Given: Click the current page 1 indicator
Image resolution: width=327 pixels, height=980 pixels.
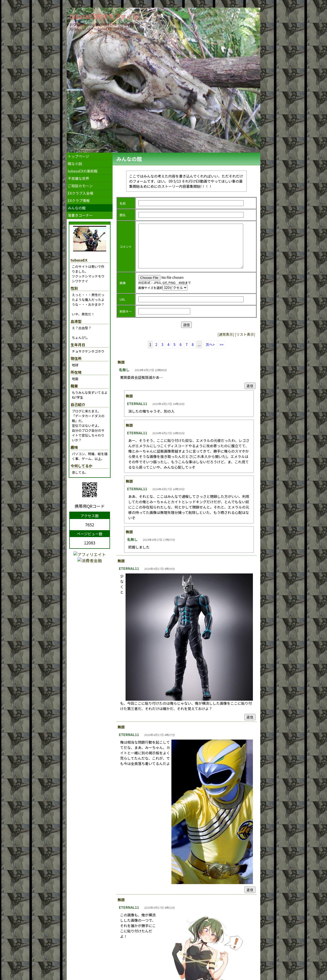Looking at the screenshot, I should pos(150,345).
